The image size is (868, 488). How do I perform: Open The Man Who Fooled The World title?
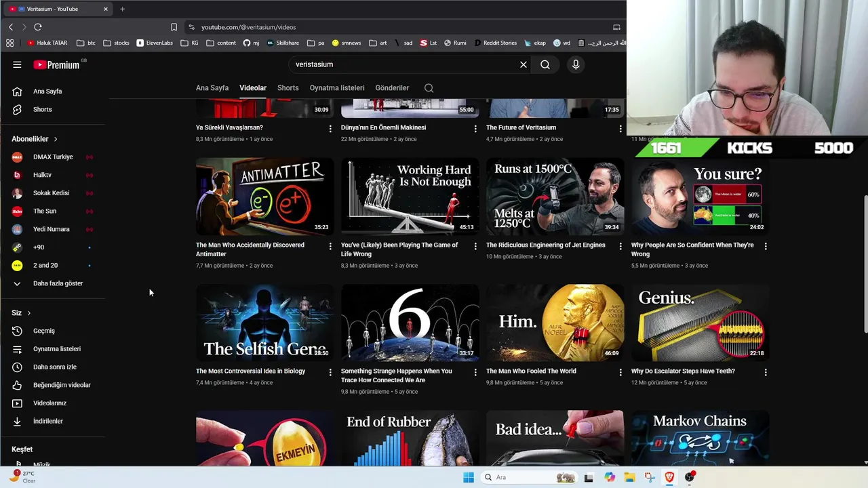[x=531, y=371]
